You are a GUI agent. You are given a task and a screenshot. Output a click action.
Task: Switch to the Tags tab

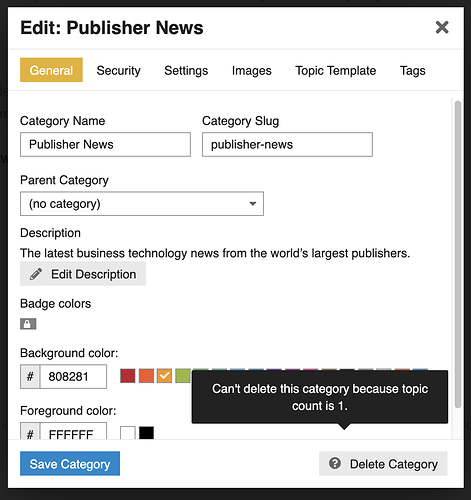click(413, 70)
